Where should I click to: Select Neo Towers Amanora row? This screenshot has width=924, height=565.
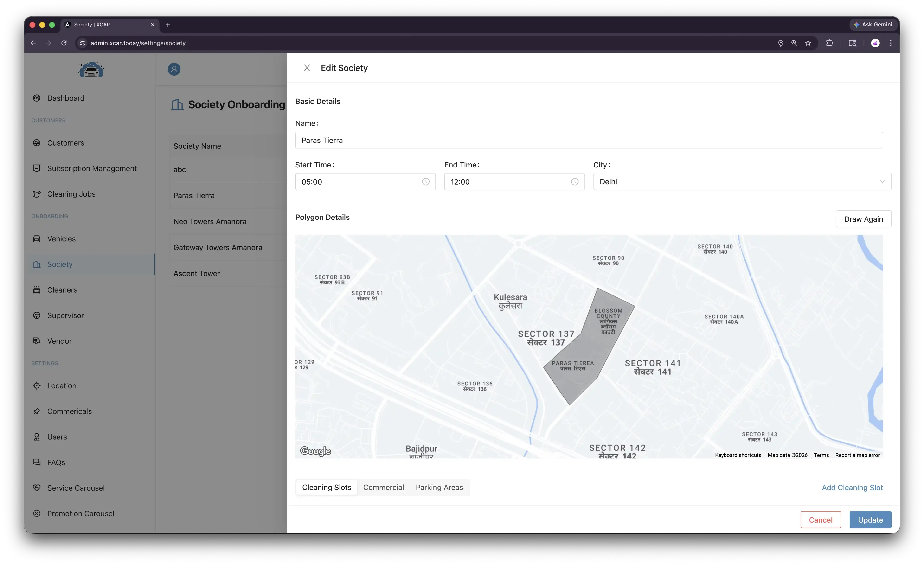228,222
